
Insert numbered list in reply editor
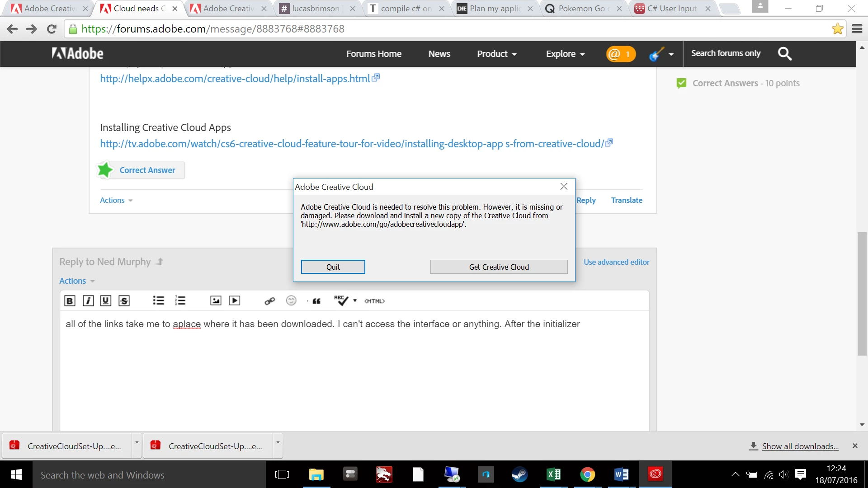pos(180,301)
